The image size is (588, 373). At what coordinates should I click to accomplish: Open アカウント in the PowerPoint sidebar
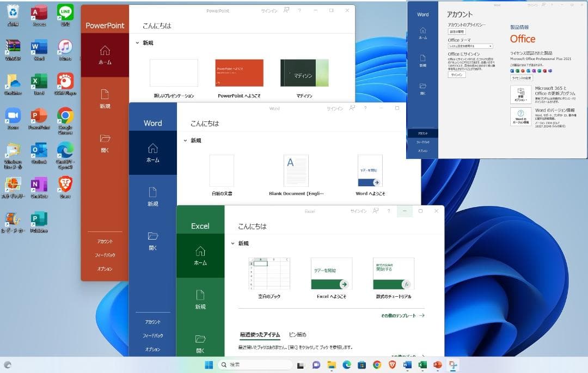105,241
